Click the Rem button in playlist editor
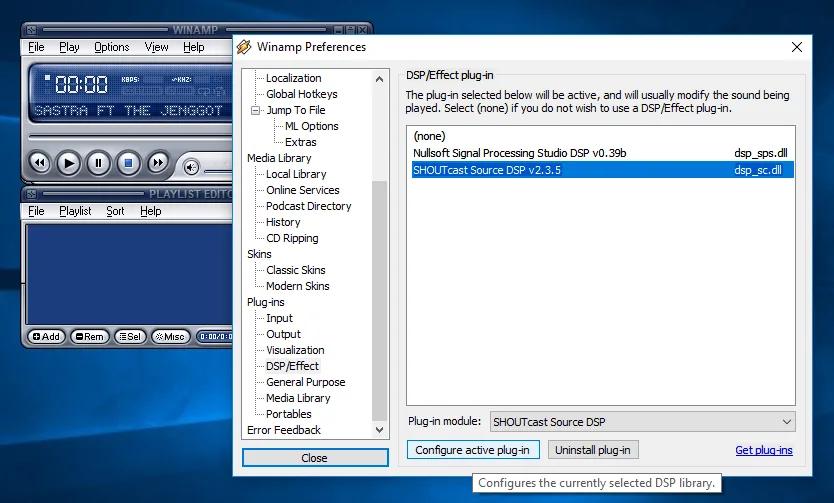The height and width of the screenshot is (503, 834). point(89,337)
